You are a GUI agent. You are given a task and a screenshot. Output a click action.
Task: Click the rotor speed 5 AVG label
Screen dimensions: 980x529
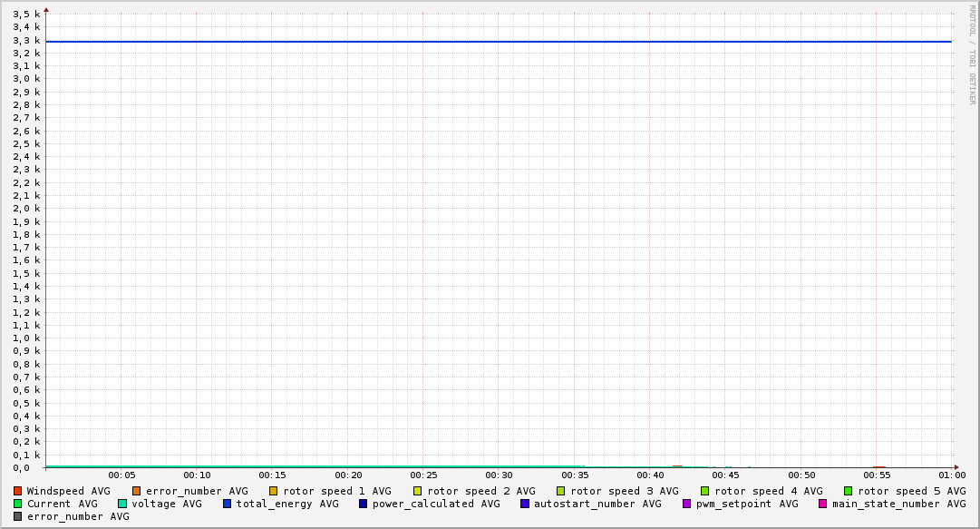pyautogui.click(x=912, y=491)
